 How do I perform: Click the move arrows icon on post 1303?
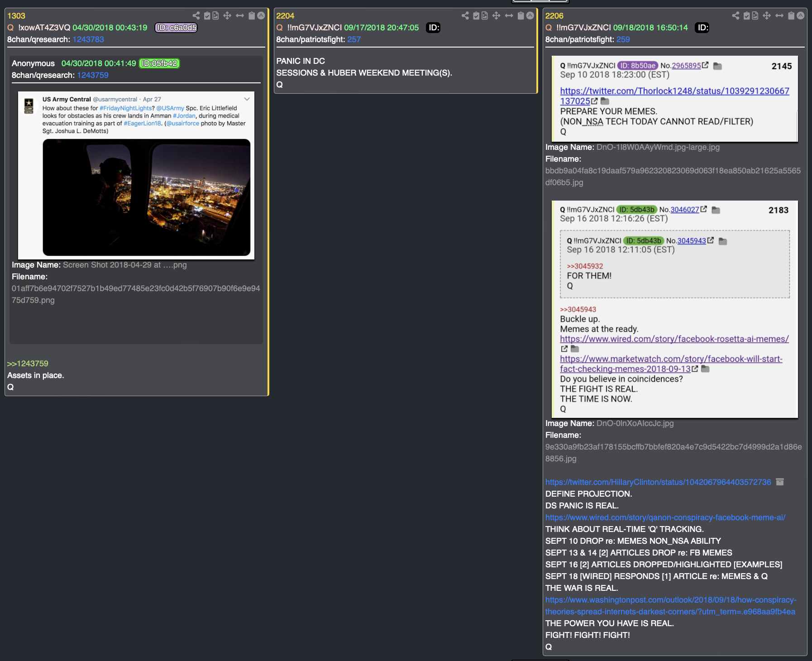(227, 16)
